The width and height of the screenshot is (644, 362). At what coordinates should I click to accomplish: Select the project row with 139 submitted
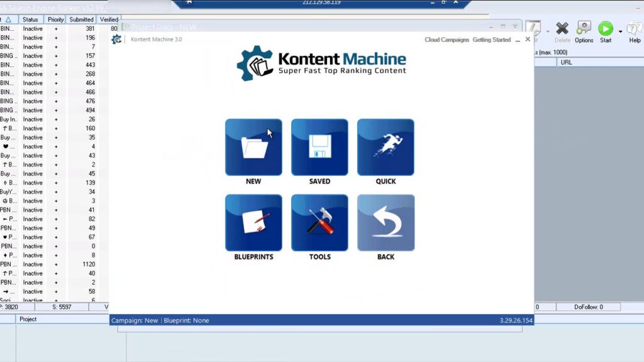(x=54, y=183)
